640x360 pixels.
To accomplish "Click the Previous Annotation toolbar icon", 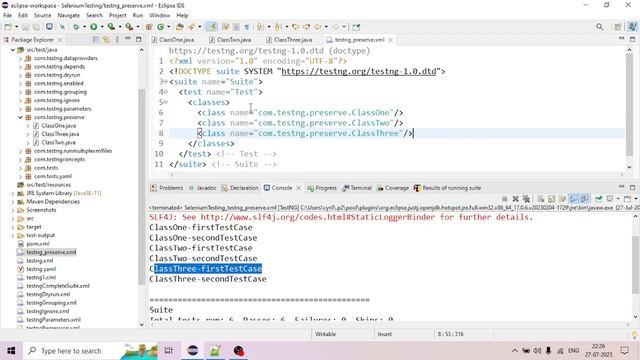I will [278, 27].
